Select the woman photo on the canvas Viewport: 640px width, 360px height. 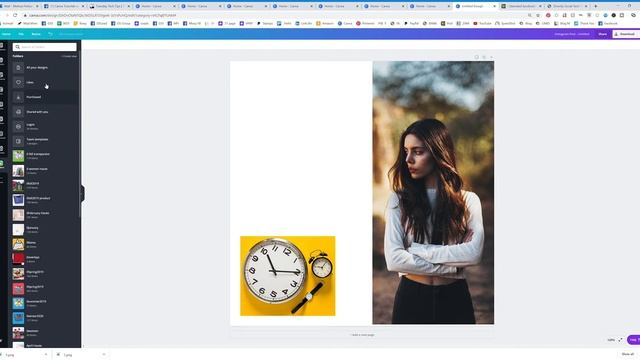433,193
